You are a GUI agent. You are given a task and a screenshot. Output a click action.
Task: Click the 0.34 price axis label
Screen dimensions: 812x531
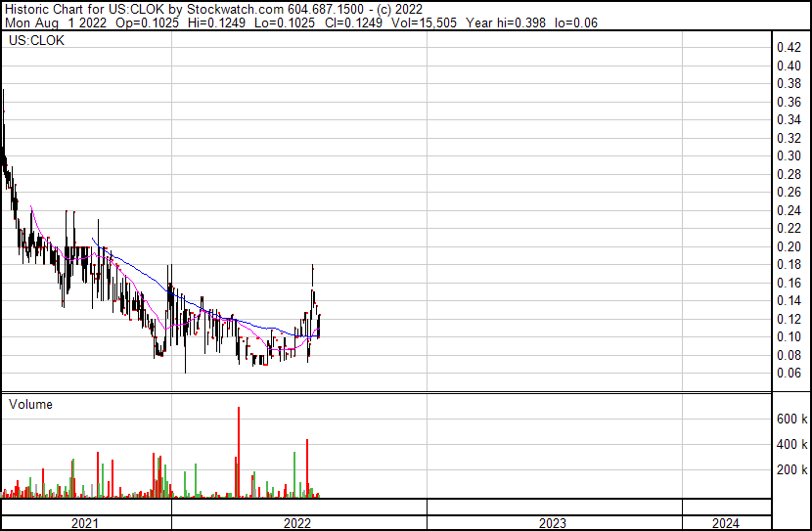[789, 120]
